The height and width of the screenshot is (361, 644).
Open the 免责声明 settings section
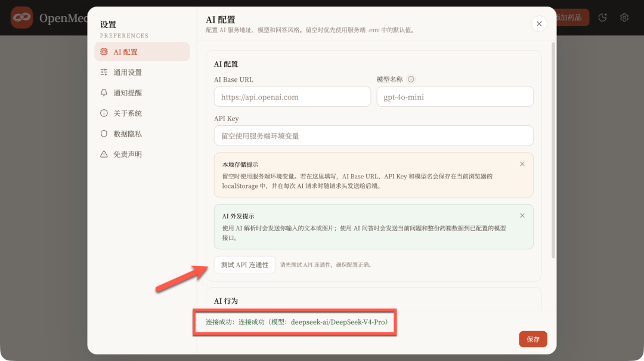point(142,154)
